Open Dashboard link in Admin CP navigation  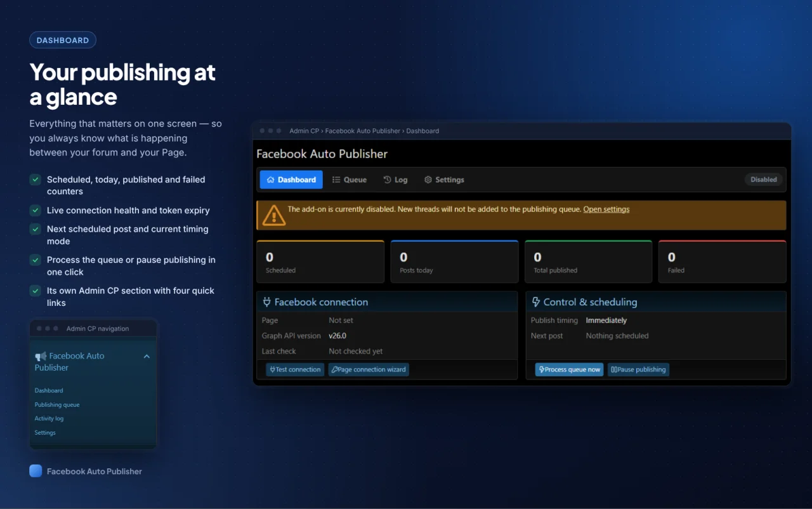click(49, 390)
